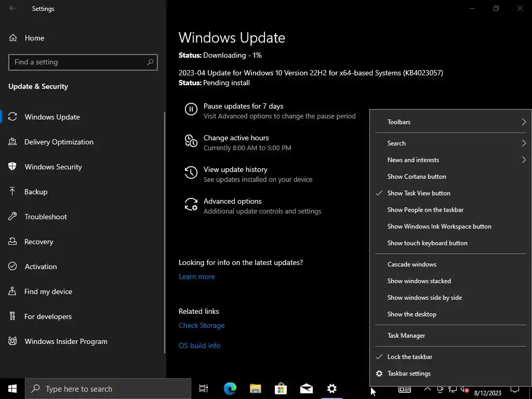Click the View update history label
This screenshot has width=532, height=399.
pyautogui.click(x=235, y=169)
